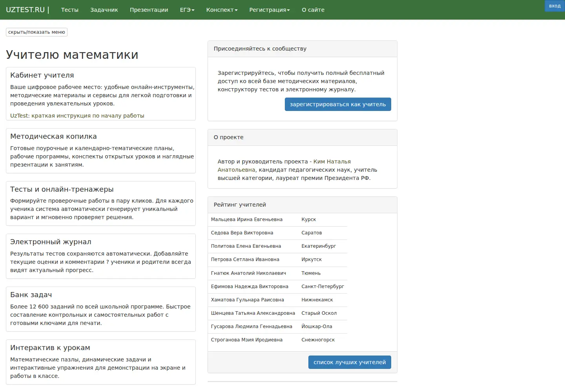Follow the Ким Наталья Анатольевна author link
565x392 pixels.
pyautogui.click(x=284, y=165)
